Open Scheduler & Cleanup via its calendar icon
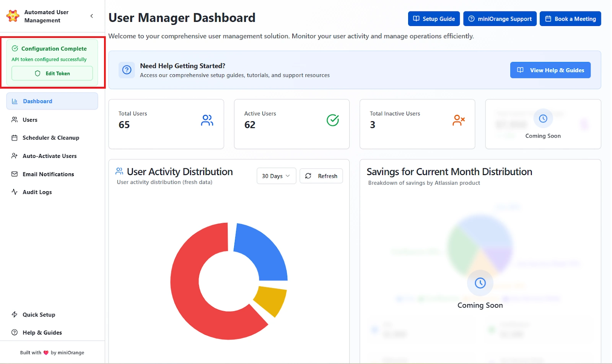The image size is (612, 364). tap(14, 138)
